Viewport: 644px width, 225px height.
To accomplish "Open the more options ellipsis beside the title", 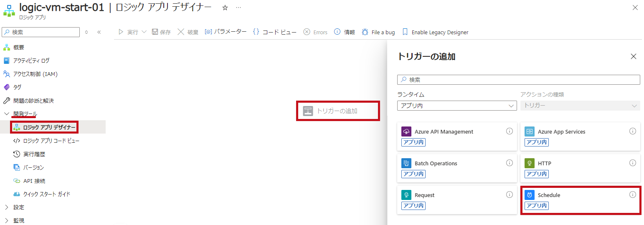I will click(x=238, y=8).
